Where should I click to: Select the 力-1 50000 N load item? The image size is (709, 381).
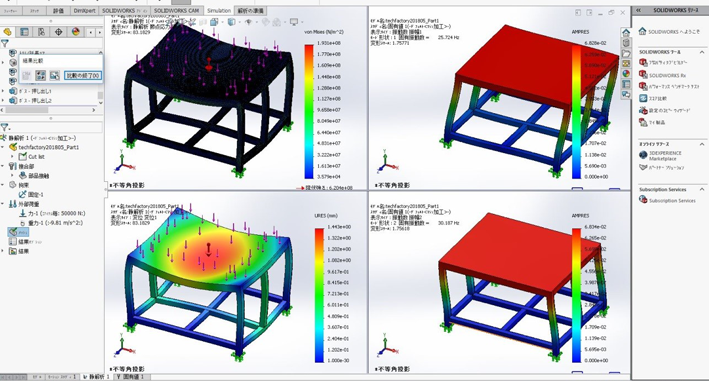52,213
